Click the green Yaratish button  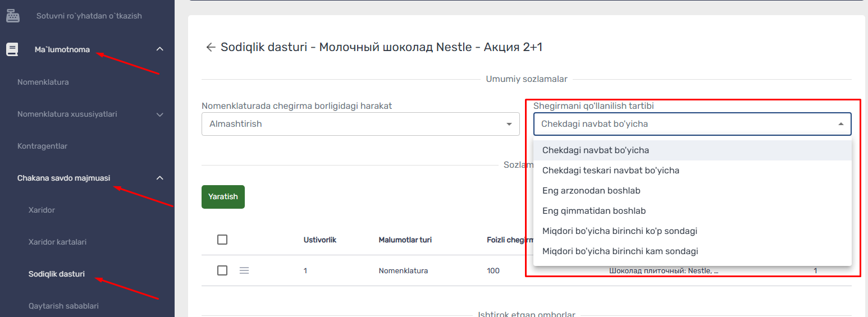(x=223, y=197)
